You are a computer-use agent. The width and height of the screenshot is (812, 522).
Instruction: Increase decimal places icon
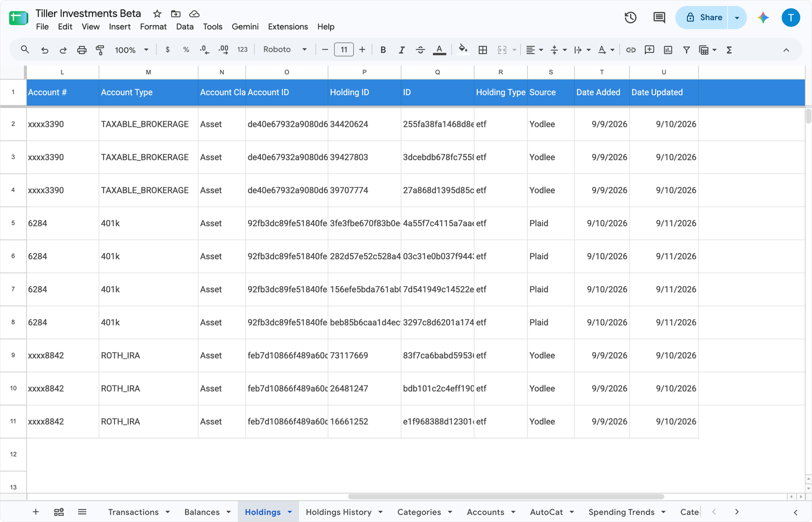coord(223,50)
